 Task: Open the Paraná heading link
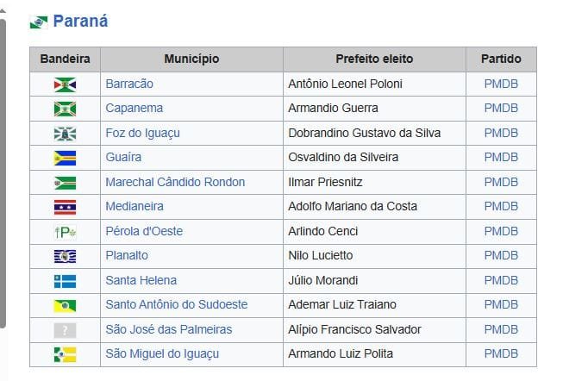coord(80,22)
